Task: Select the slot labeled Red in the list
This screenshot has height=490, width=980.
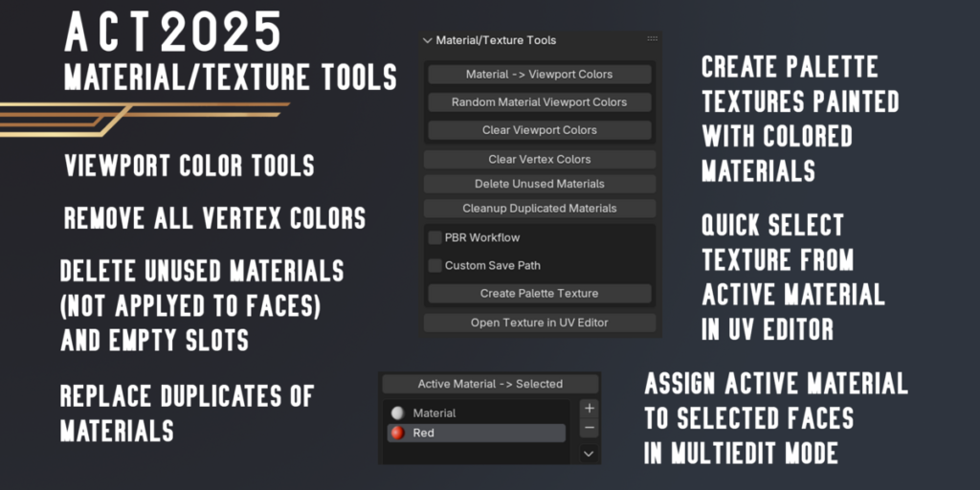Action: tap(476, 434)
